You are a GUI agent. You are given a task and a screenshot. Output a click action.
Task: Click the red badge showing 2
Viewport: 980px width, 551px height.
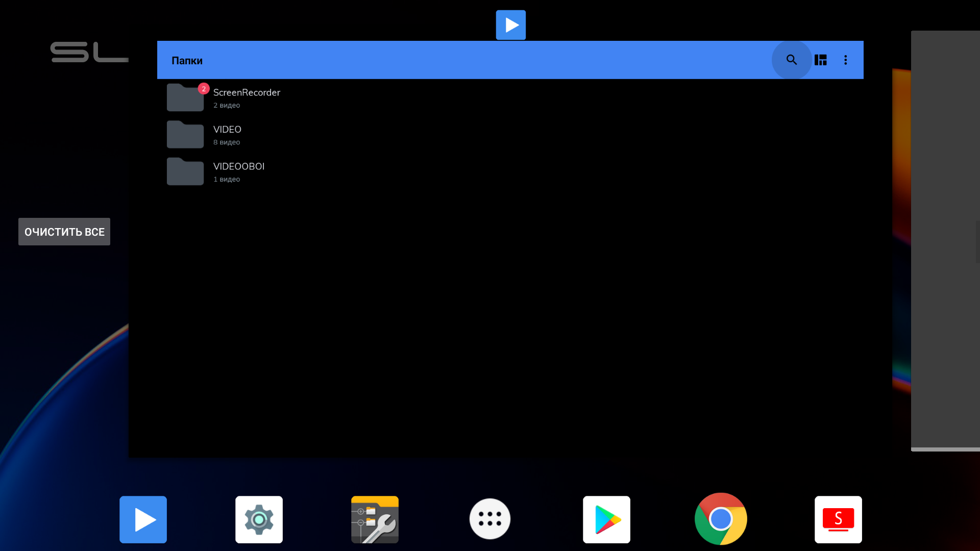[x=204, y=89]
